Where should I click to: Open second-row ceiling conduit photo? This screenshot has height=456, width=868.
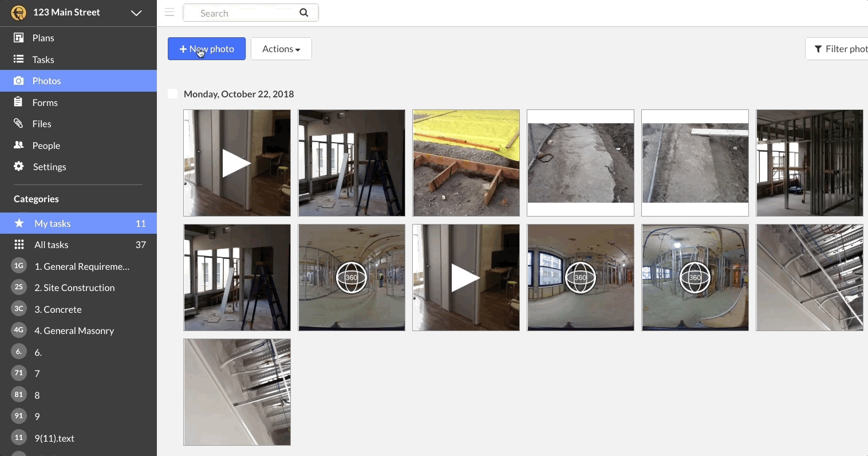tap(810, 278)
